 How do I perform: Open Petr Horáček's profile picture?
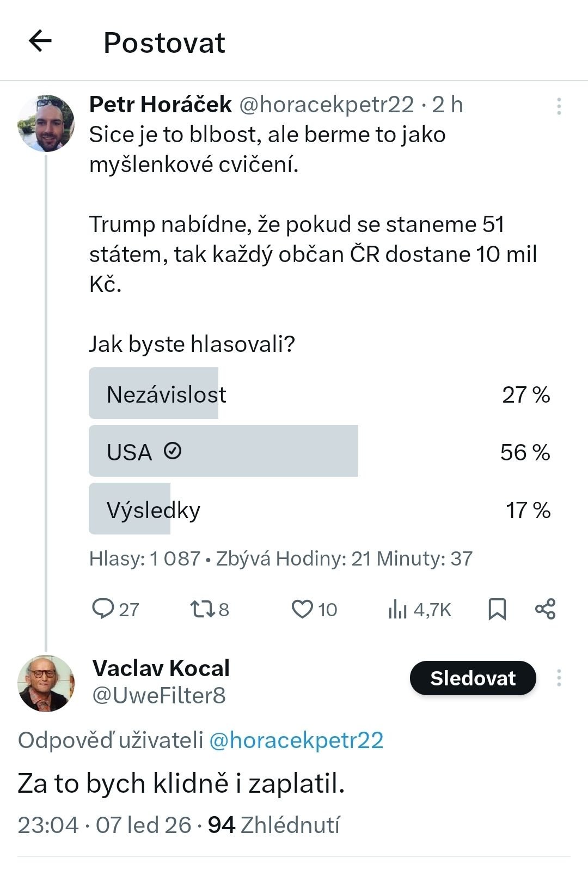tap(46, 123)
